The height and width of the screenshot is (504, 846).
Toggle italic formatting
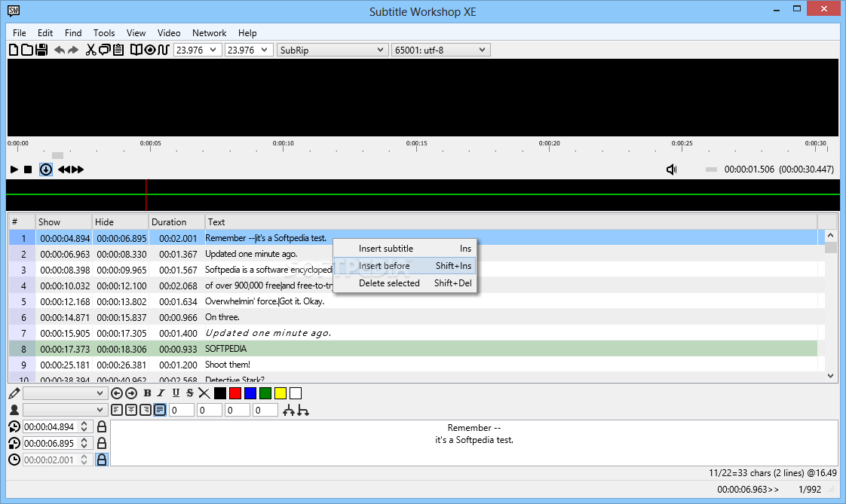point(161,393)
